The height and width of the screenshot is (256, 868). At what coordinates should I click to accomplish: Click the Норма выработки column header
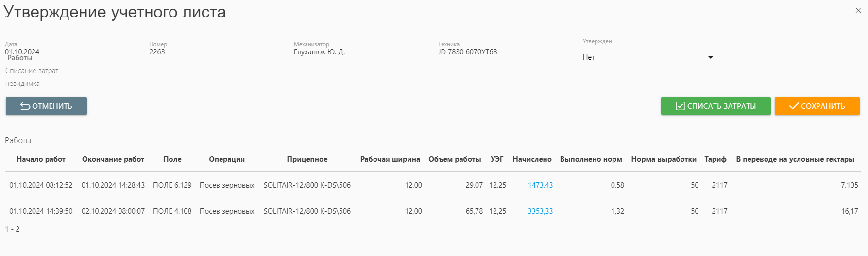(x=664, y=159)
